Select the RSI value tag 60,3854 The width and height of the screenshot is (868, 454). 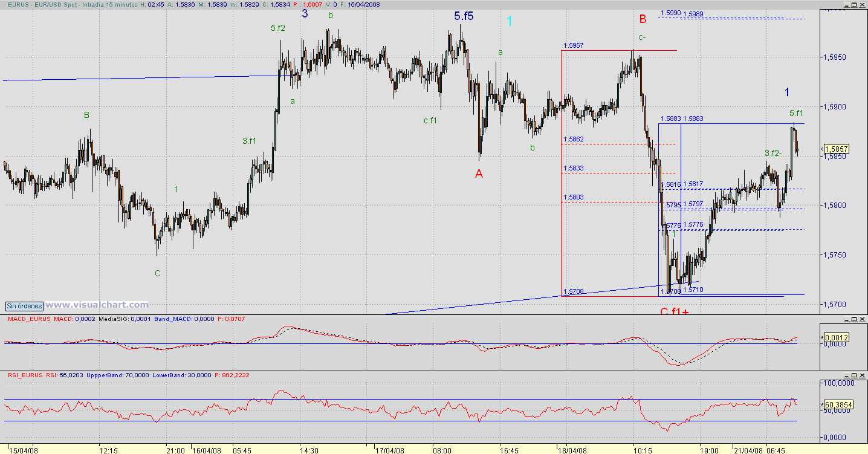click(x=839, y=404)
